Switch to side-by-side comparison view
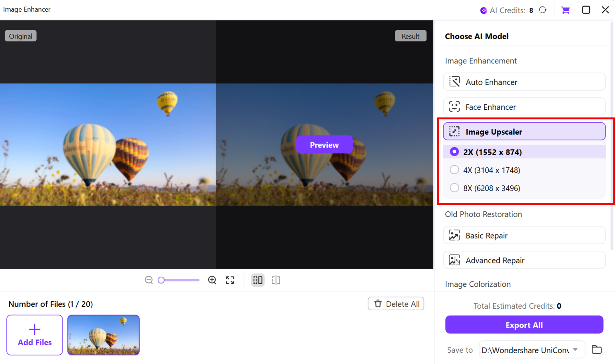This screenshot has height=364, width=615. click(x=258, y=280)
